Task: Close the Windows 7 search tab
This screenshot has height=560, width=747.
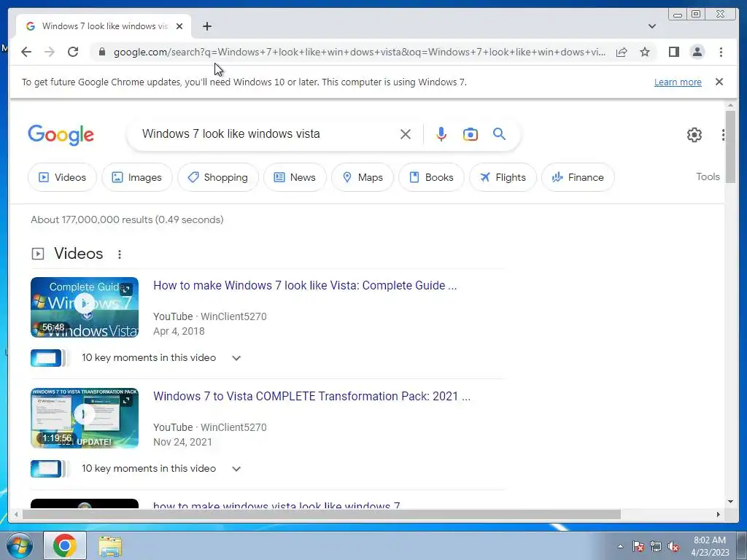Action: click(179, 26)
